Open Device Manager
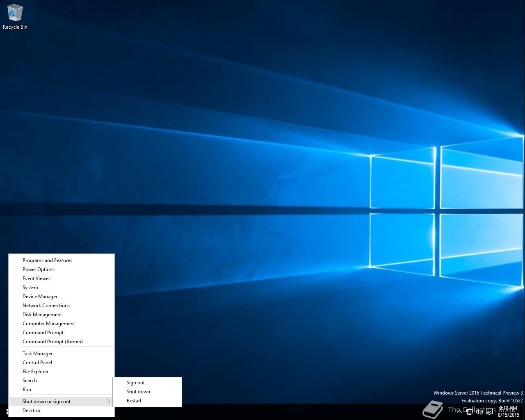The width and height of the screenshot is (525, 420). (x=61, y=297)
